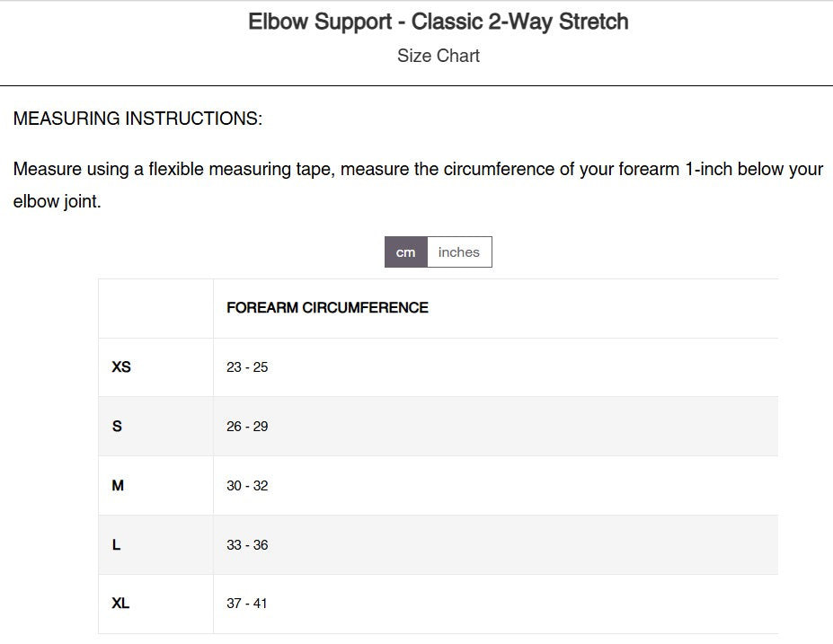
Task: Click the 30 - 32 measurement cell
Action: pyautogui.click(x=495, y=485)
